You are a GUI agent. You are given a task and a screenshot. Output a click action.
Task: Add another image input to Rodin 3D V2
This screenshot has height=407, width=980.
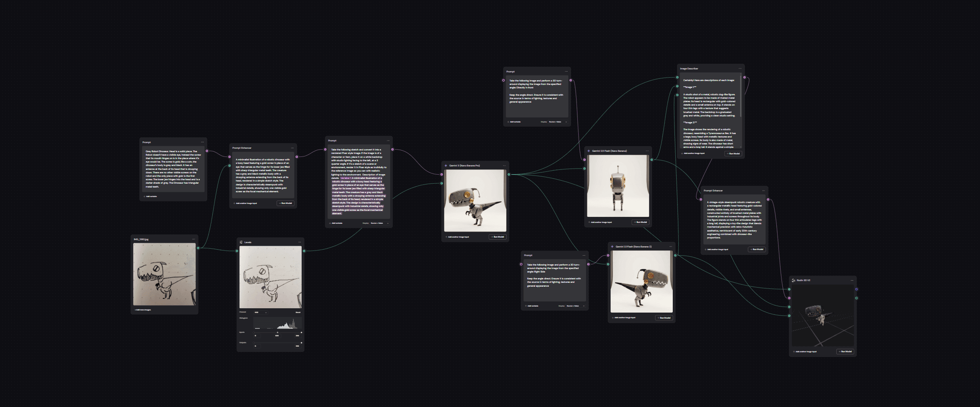[x=805, y=352]
